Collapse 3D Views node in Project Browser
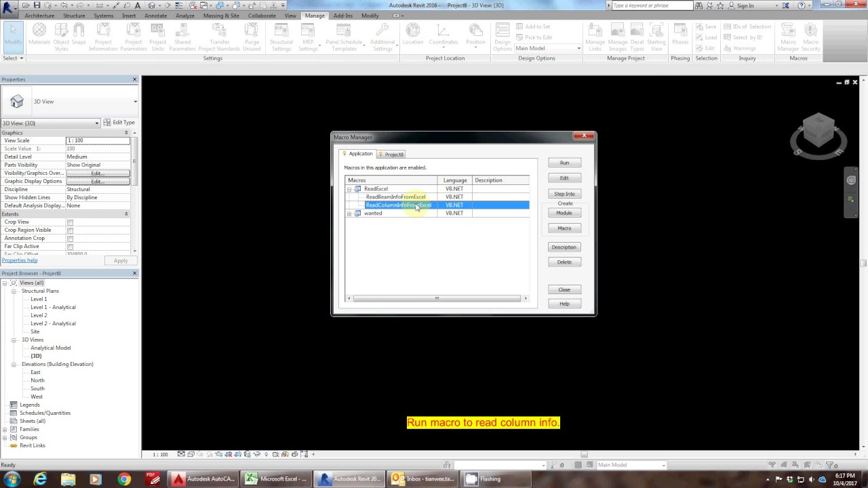This screenshot has height=488, width=868. [14, 340]
